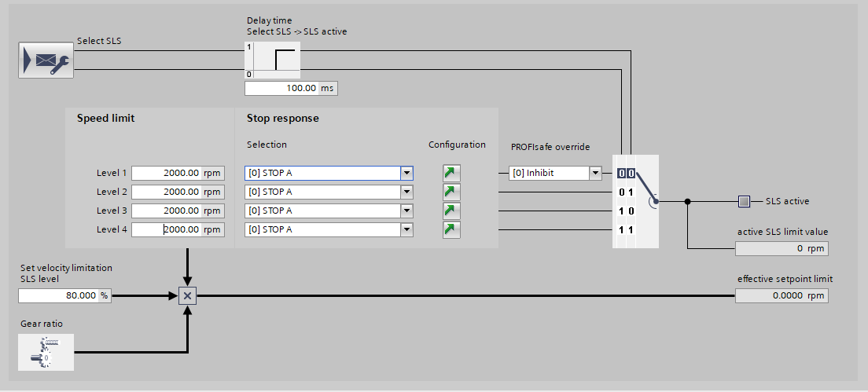This screenshot has width=868, height=392.
Task: Click the Select SLS label
Action: (x=99, y=40)
